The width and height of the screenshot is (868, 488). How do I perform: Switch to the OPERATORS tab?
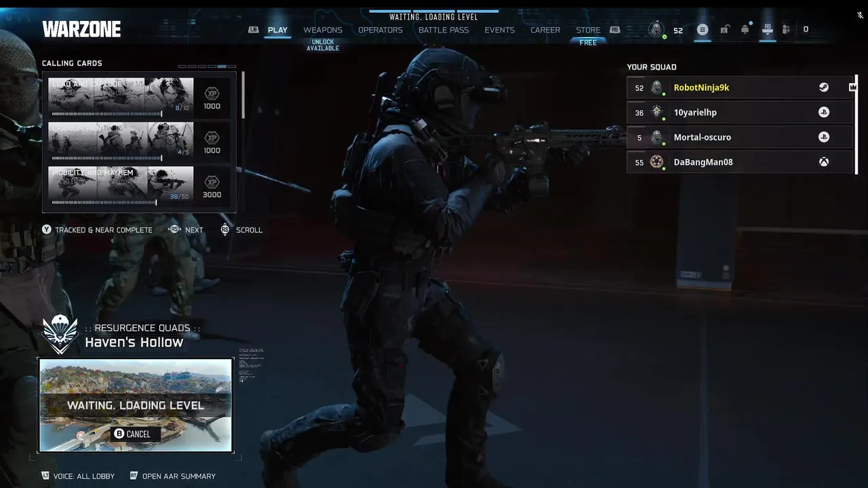coord(380,30)
